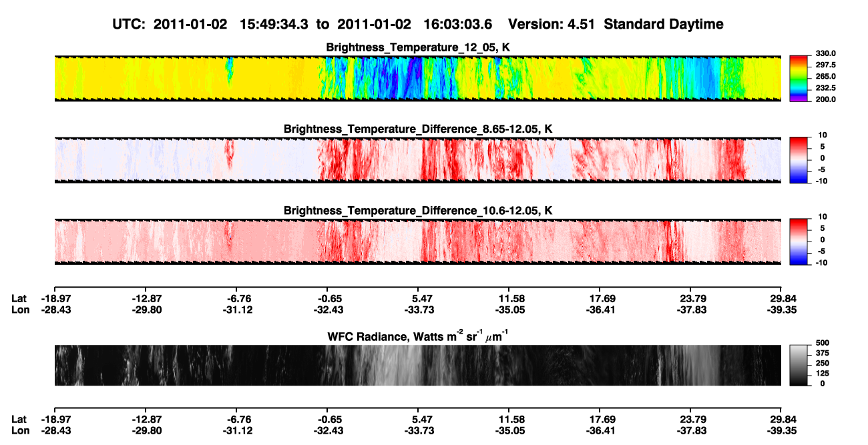868x445 pixels.
Task: Click longitude '-35.05' on the upper axis
Action: tap(509, 309)
